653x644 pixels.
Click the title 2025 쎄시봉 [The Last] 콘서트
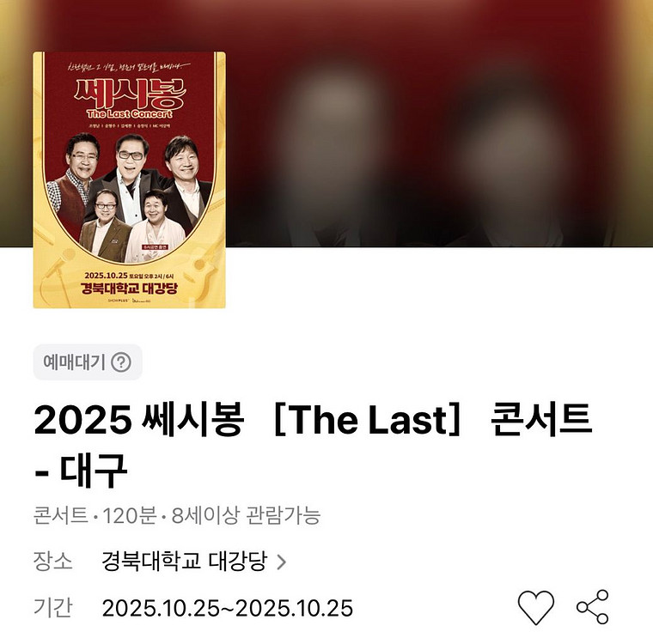pos(313,420)
